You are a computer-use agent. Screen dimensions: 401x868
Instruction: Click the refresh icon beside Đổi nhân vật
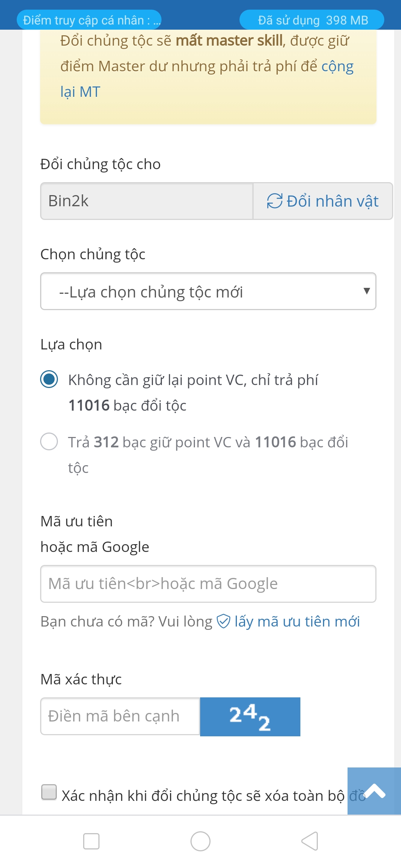[x=275, y=201]
